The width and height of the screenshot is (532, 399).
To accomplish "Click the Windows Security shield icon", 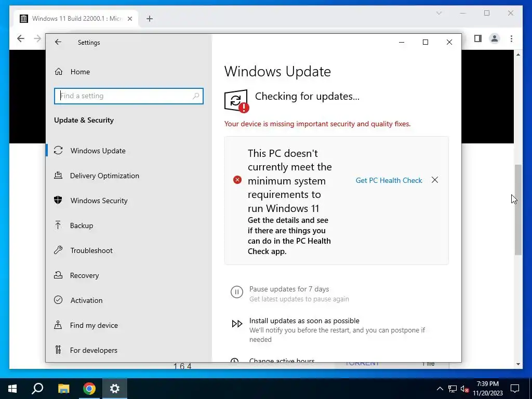I will tap(58, 200).
